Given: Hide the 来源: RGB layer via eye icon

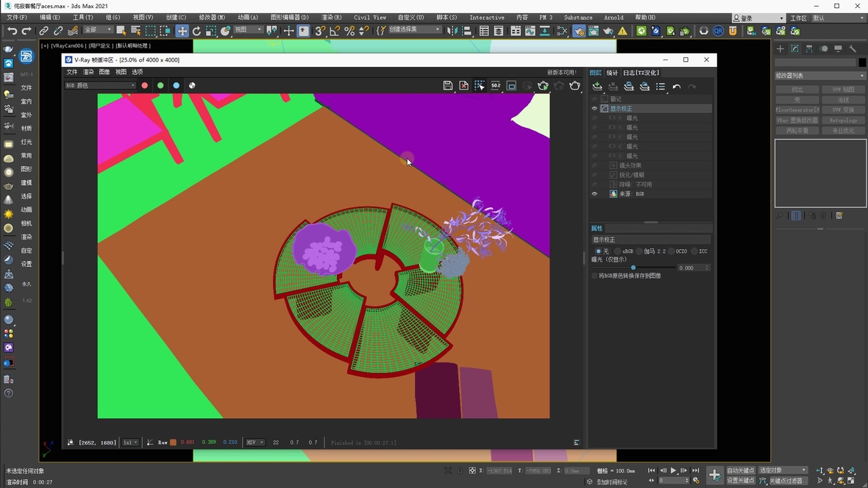Looking at the screenshot, I should [594, 194].
